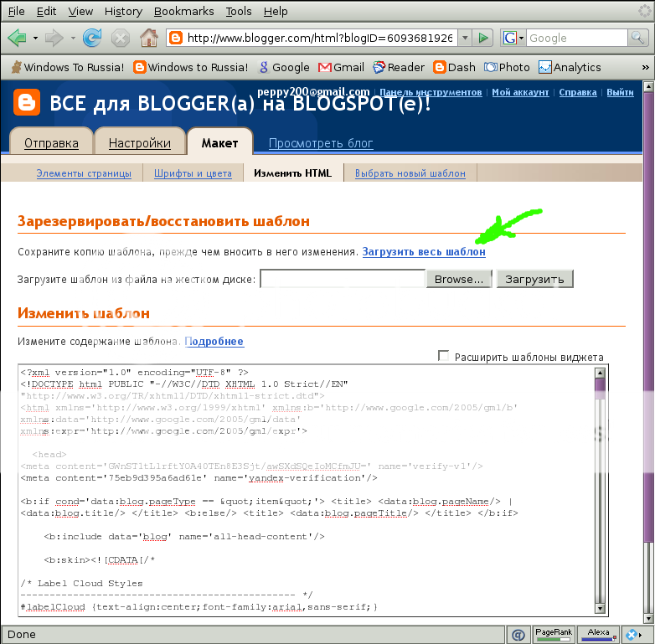Click 'Панель инструментов' header link

pyautogui.click(x=431, y=92)
